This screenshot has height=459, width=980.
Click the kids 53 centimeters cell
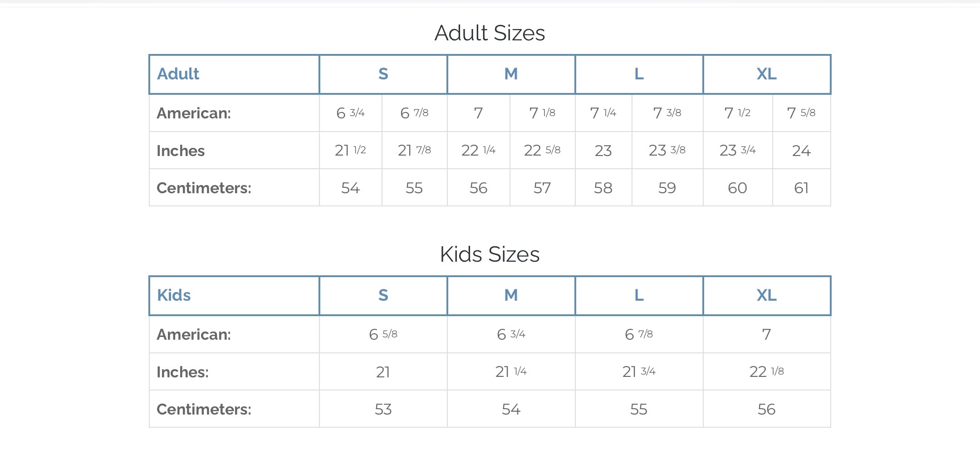(383, 409)
